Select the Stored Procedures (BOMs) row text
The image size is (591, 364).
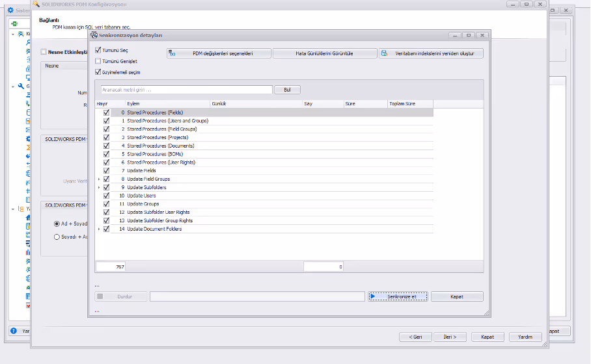pyautogui.click(x=155, y=154)
